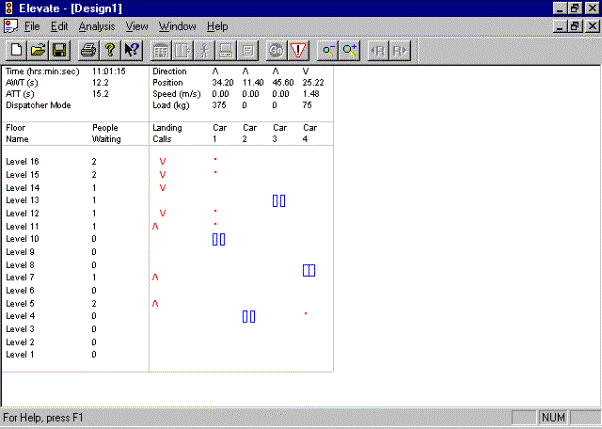Open the Analysis menu
The height and width of the screenshot is (429, 602).
click(x=97, y=25)
